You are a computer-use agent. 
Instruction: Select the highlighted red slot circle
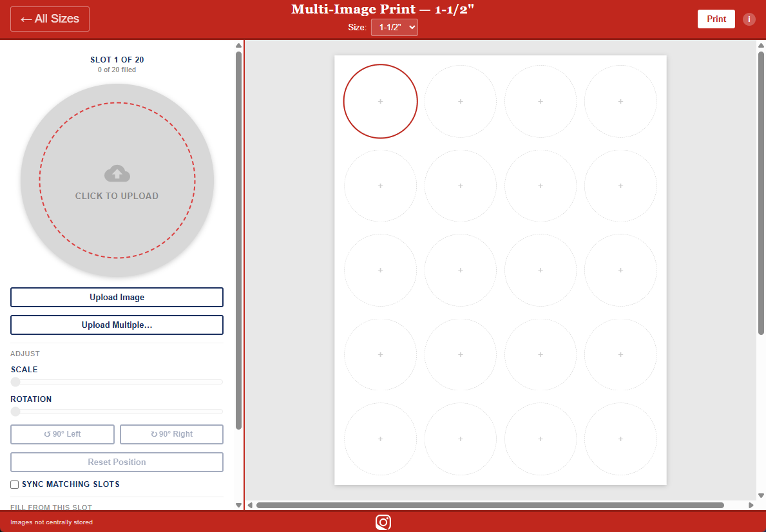coord(381,101)
